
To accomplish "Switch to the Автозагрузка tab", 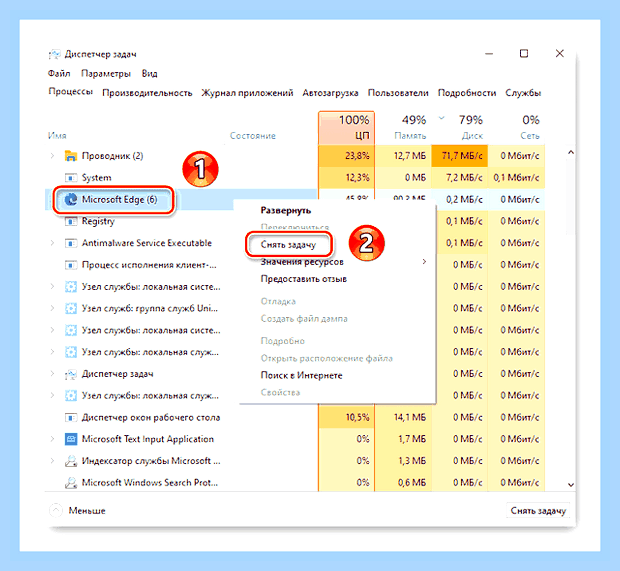I will coord(331,93).
